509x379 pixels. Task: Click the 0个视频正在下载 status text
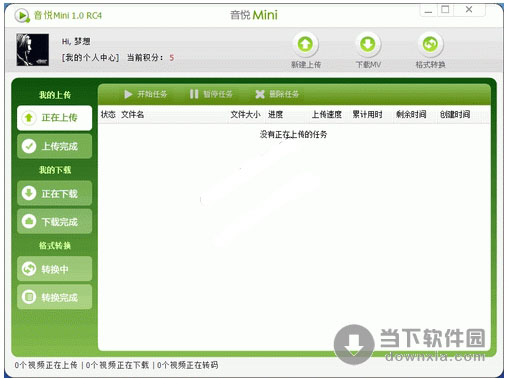117,365
